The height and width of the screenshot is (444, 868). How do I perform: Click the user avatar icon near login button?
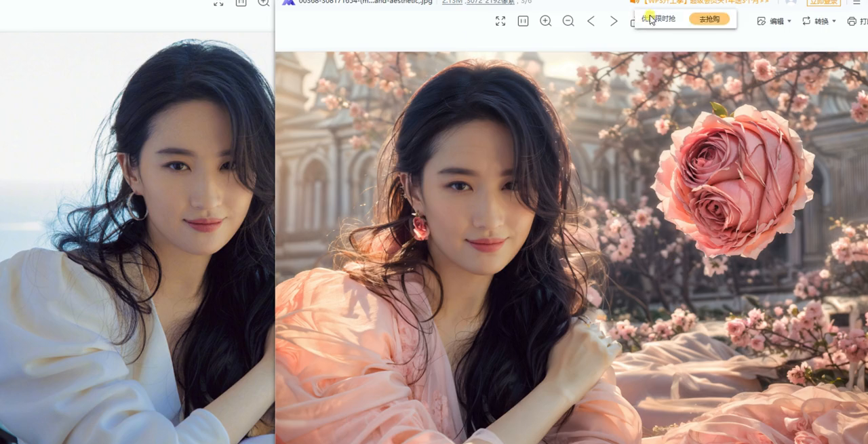(791, 2)
